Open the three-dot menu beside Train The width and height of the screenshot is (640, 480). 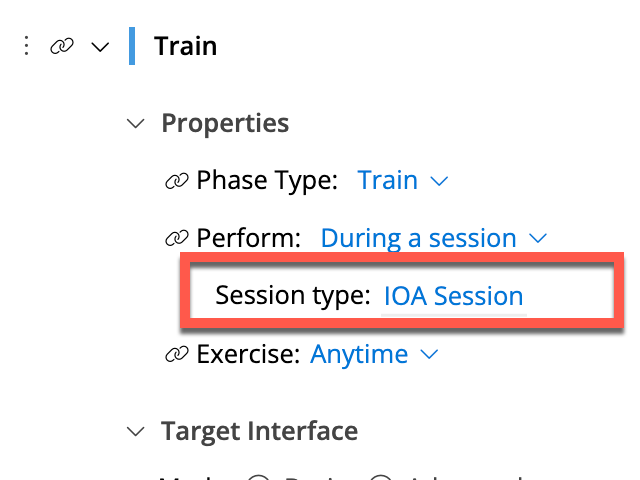(26, 46)
